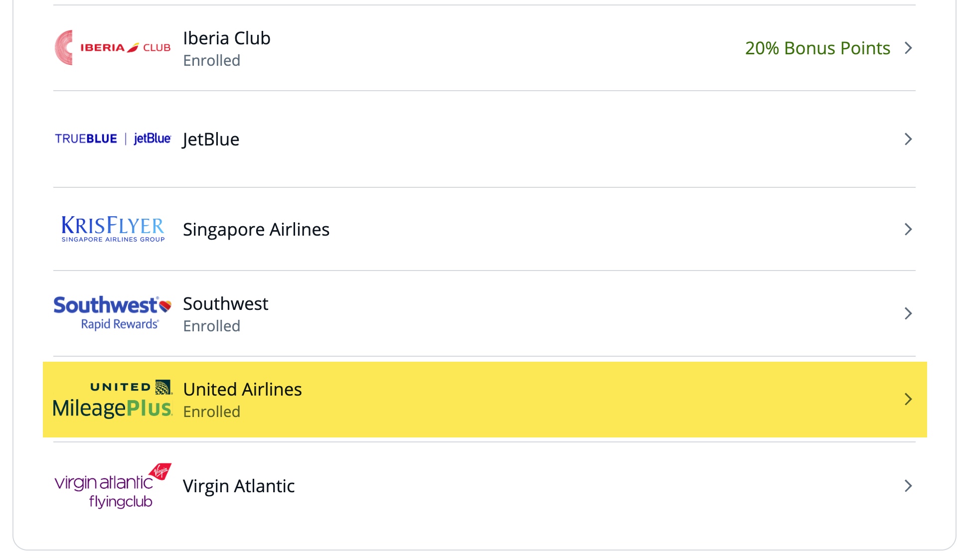Click the heart icon in Southwest's logo
The width and height of the screenshot is (962, 560).
click(x=164, y=304)
